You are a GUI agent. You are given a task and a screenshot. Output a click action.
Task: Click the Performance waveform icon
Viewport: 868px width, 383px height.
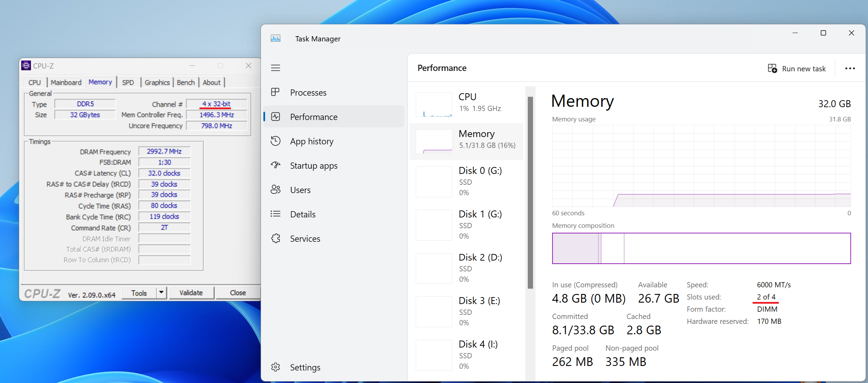(275, 117)
